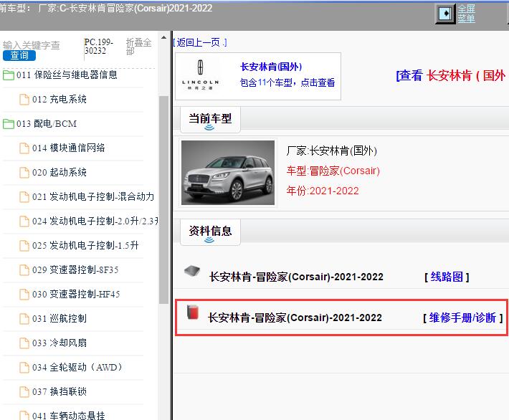Collapse the 011 保险丝与继电器信息 folder
This screenshot has width=509, height=420.
9,75
